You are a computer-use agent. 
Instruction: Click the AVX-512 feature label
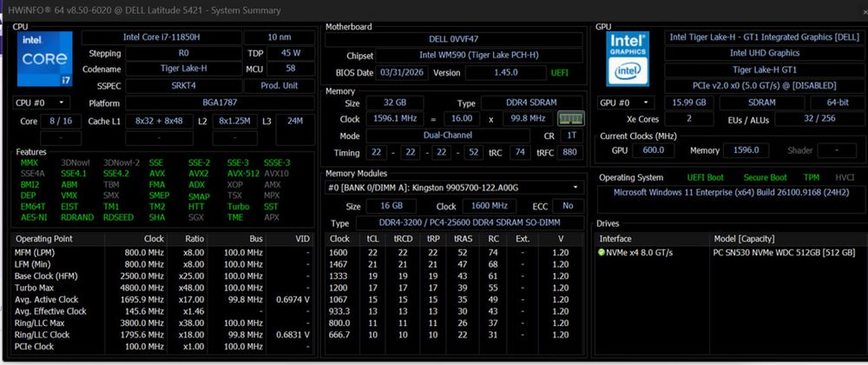(x=242, y=173)
